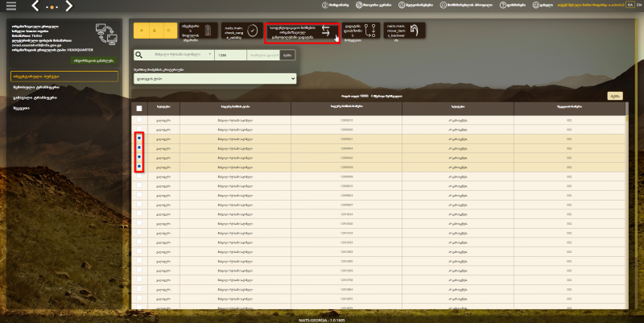Click the question mark help icon
Screen dimensions: 644x323
pos(502,5)
